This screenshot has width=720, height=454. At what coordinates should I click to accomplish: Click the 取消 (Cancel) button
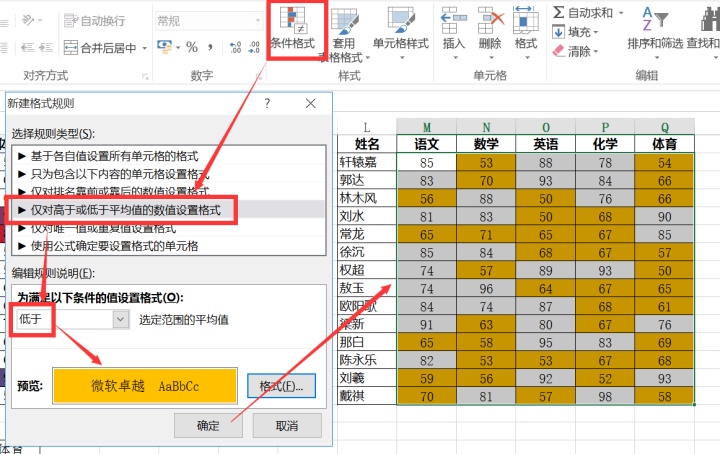click(287, 426)
